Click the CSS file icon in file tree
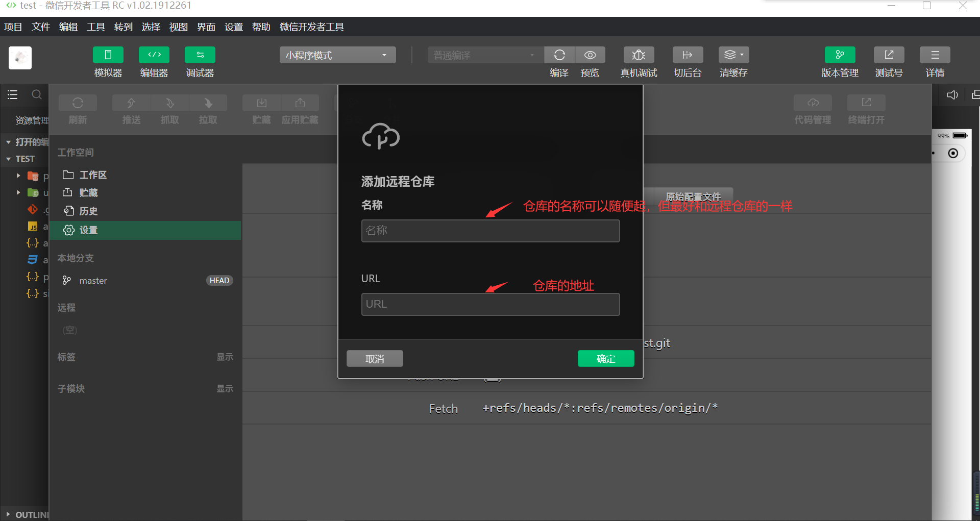Image resolution: width=980 pixels, height=521 pixels. pyautogui.click(x=33, y=260)
